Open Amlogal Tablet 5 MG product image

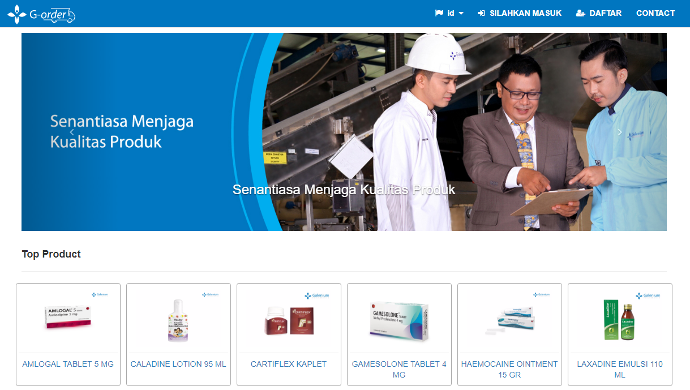coord(68,318)
